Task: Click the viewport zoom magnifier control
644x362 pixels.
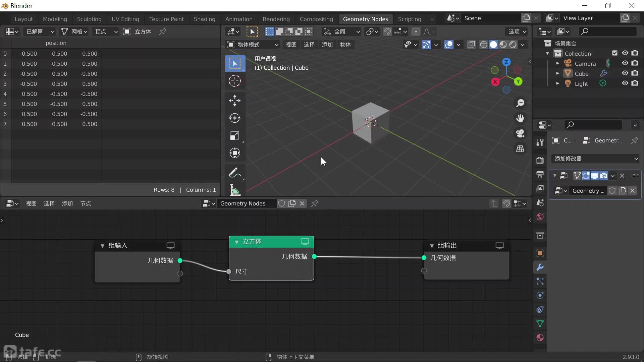Action: [x=520, y=103]
